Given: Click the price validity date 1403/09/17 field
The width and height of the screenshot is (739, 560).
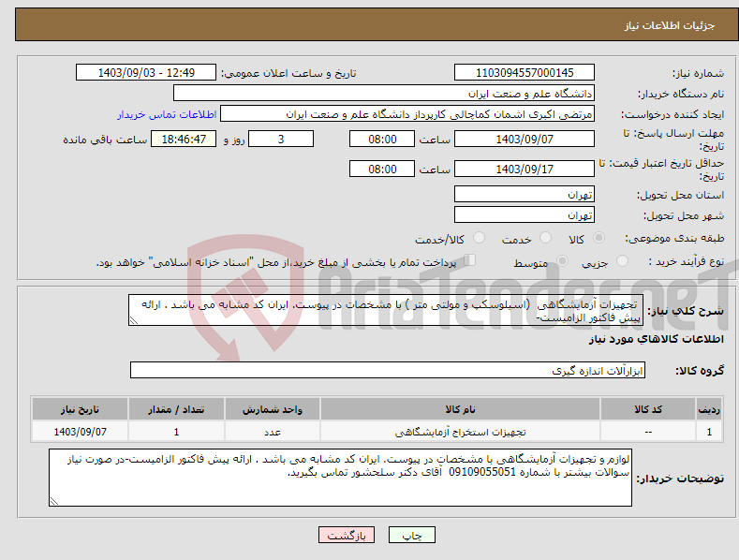Looking at the screenshot, I should [525, 169].
